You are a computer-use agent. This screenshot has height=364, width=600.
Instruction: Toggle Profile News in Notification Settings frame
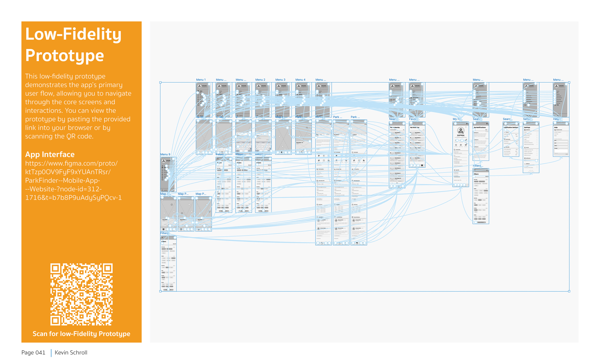pyautogui.click(x=516, y=155)
